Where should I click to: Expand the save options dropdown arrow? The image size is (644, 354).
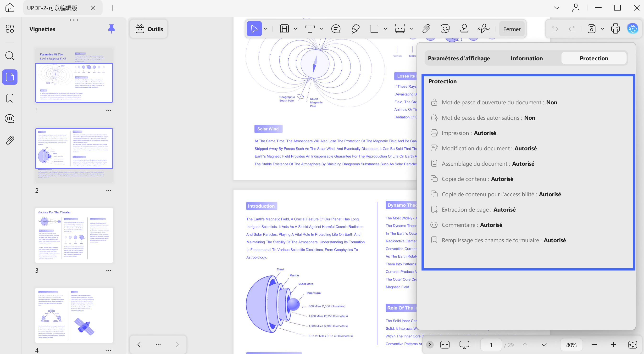(x=603, y=29)
